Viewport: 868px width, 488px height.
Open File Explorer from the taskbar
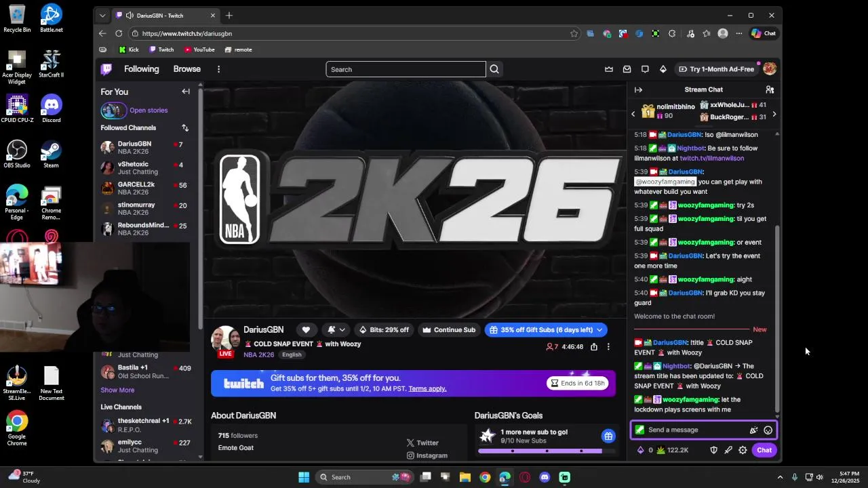click(465, 477)
